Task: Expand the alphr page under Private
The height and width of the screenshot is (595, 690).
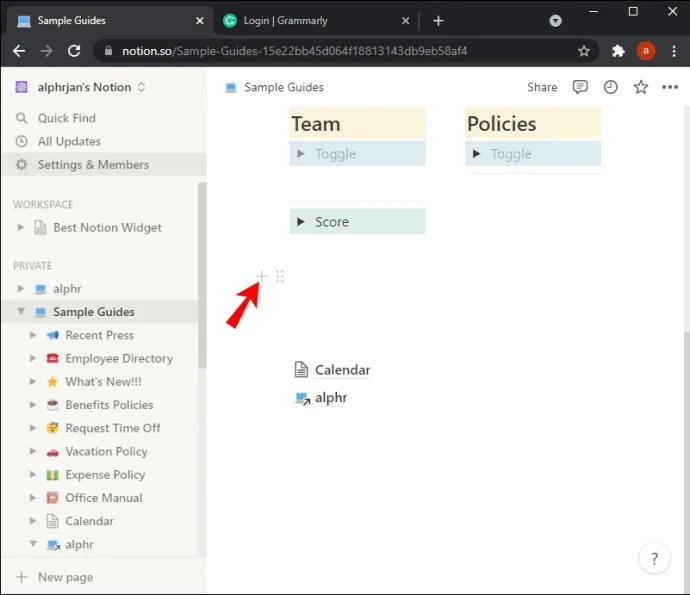Action: pos(20,288)
